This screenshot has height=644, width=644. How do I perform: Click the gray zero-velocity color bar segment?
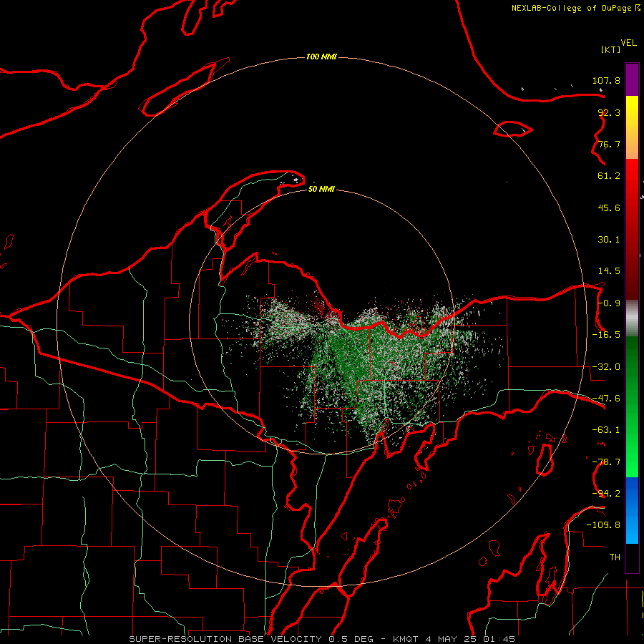(x=632, y=318)
